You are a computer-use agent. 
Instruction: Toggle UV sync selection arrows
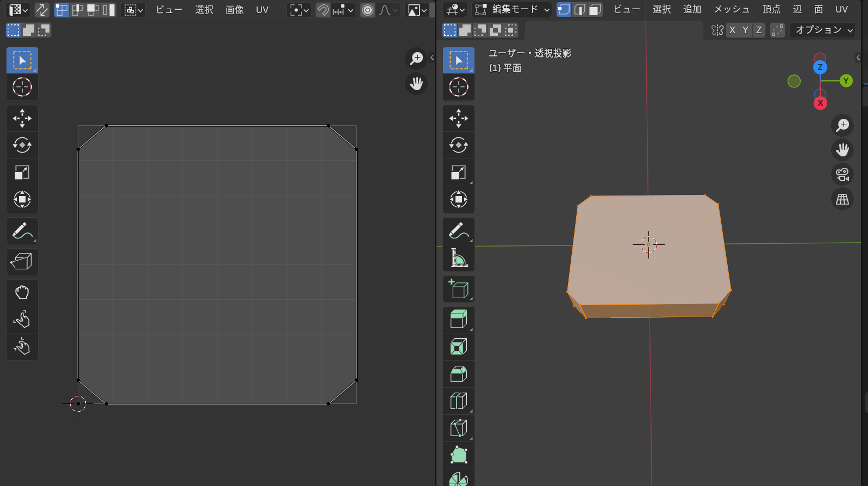tap(42, 10)
